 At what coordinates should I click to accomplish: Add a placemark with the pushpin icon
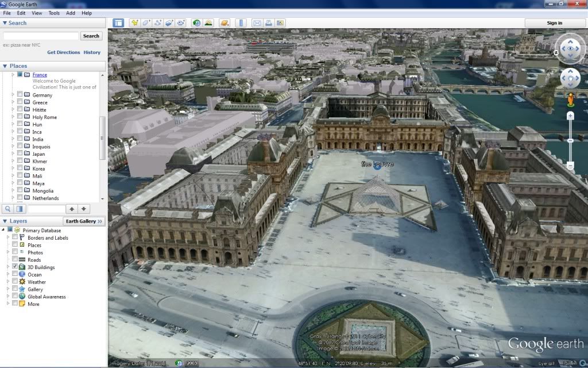click(x=134, y=23)
